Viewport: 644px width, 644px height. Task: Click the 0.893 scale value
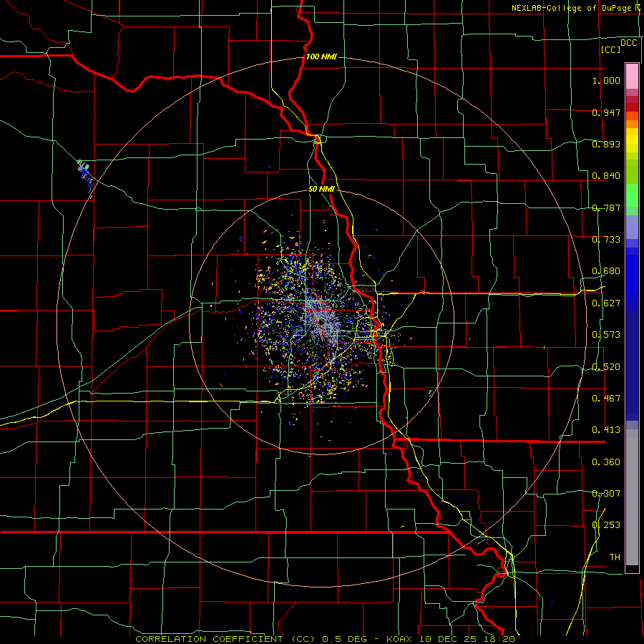coord(606,144)
